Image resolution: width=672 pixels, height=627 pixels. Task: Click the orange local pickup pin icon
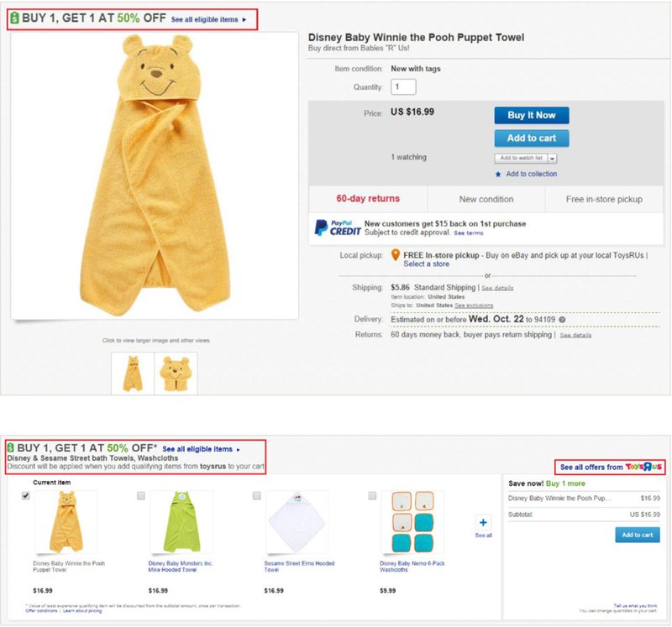(x=396, y=255)
